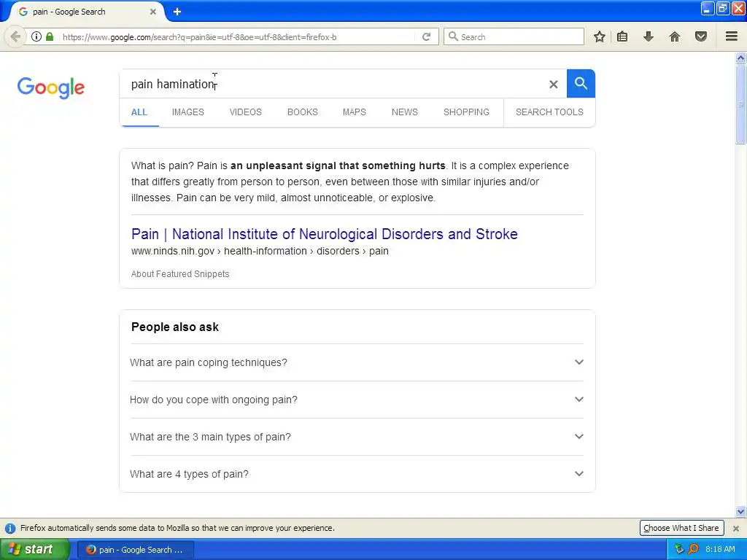
Task: Click the vertical scrollbar thumb
Action: [740, 104]
